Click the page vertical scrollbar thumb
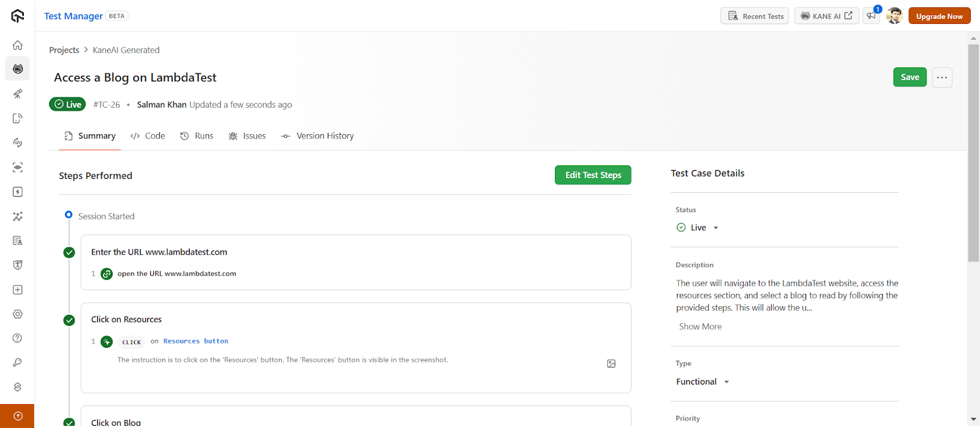The height and width of the screenshot is (428, 980). click(973, 153)
